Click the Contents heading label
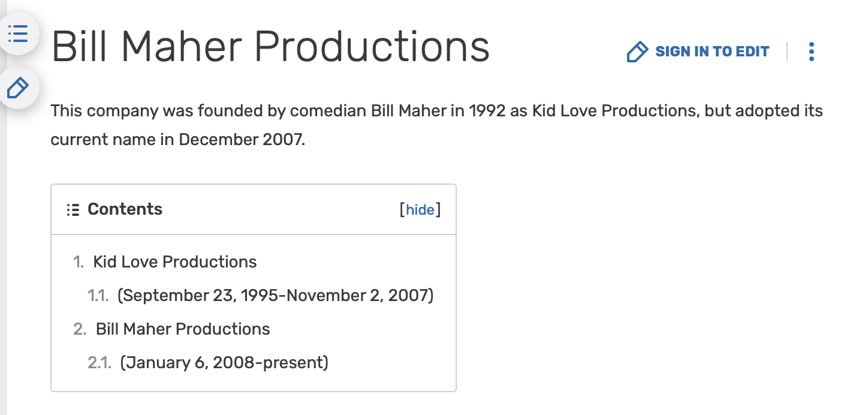 pos(125,209)
